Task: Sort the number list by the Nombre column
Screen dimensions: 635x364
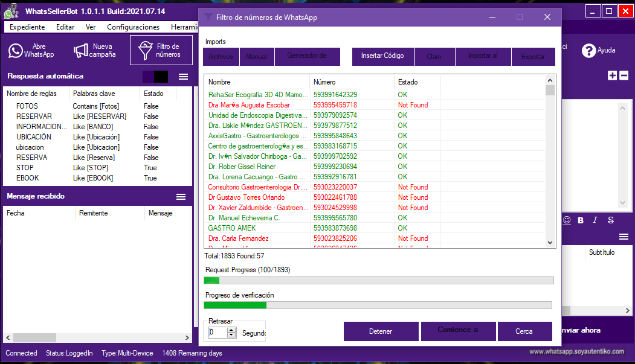Action: click(257, 82)
